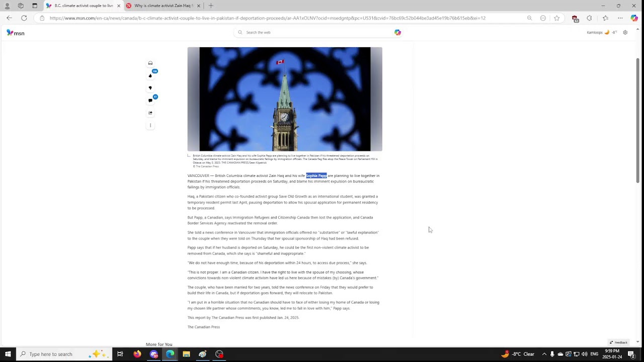Open Firefox from the taskbar

[137, 354]
